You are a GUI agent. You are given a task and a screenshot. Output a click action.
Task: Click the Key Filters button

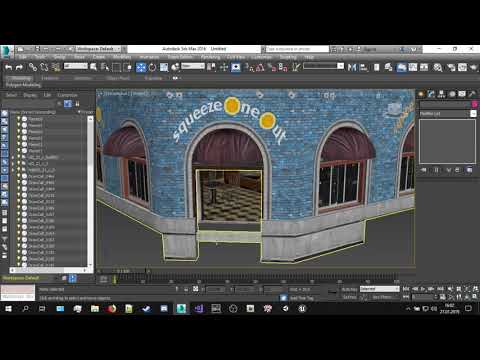[382, 297]
